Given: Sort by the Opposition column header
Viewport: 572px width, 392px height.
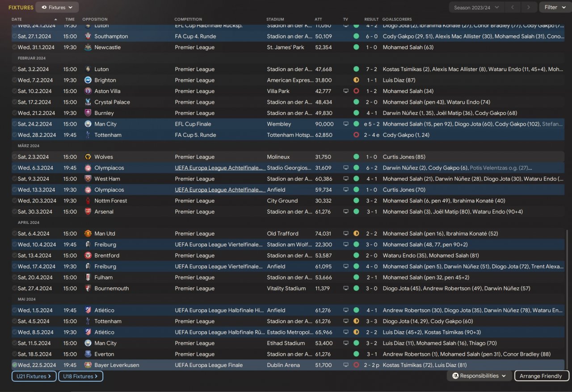Looking at the screenshot, I should tap(95, 20).
